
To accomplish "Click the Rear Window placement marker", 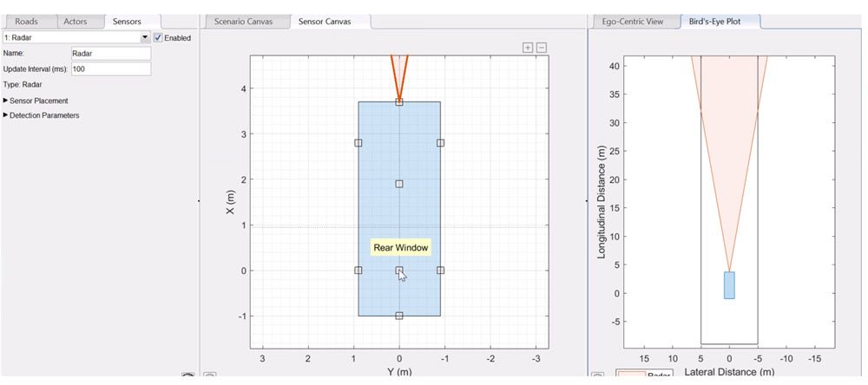I will 399,271.
